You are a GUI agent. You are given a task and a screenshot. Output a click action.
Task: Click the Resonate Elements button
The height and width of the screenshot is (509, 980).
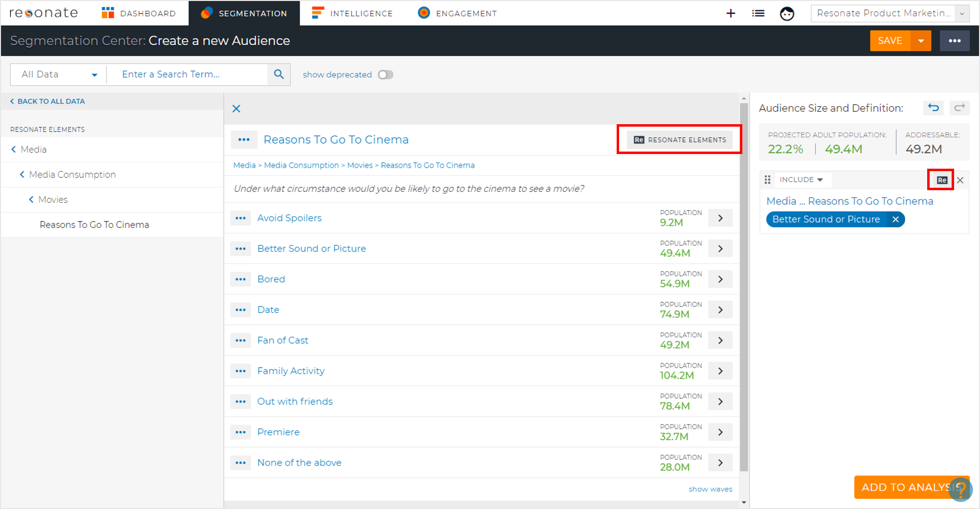pyautogui.click(x=680, y=140)
